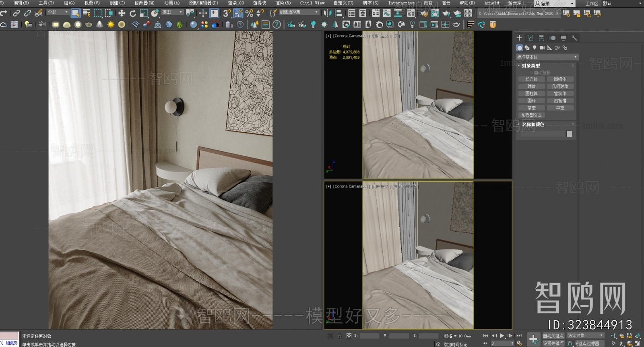The height and width of the screenshot is (347, 644).
Task: Click the 长方体 box button
Action: pos(531,79)
